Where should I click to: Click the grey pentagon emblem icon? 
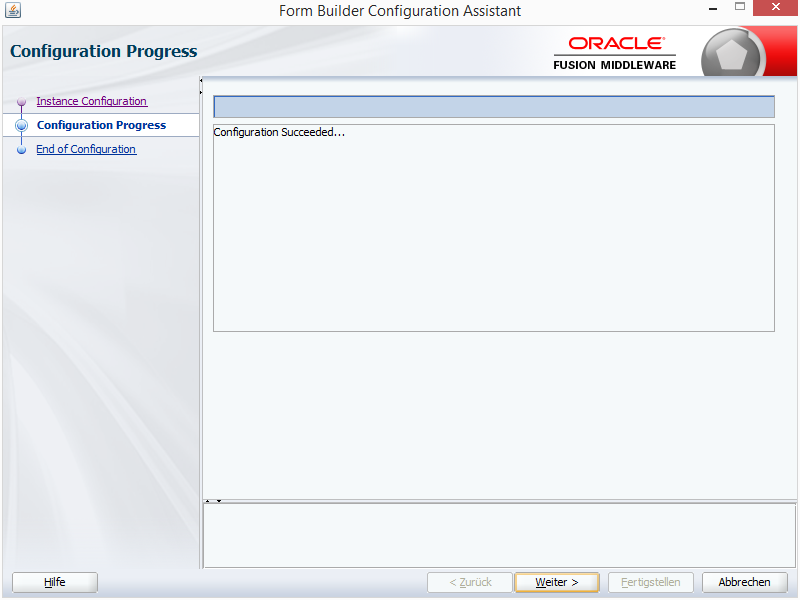(732, 55)
